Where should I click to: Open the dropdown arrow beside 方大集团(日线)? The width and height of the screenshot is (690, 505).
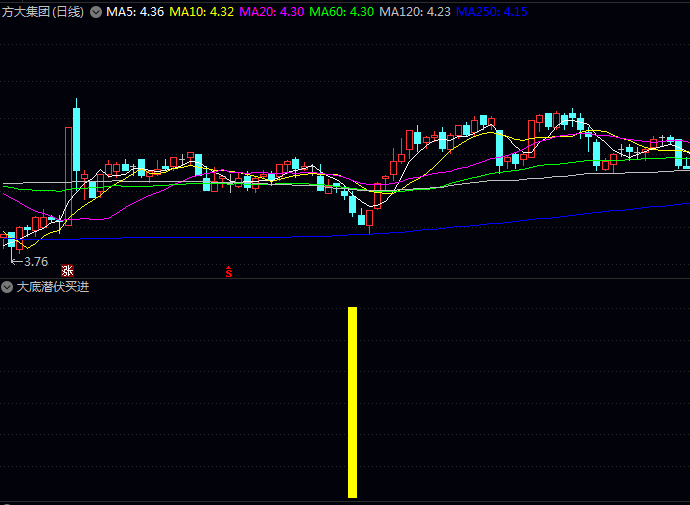pyautogui.click(x=96, y=12)
